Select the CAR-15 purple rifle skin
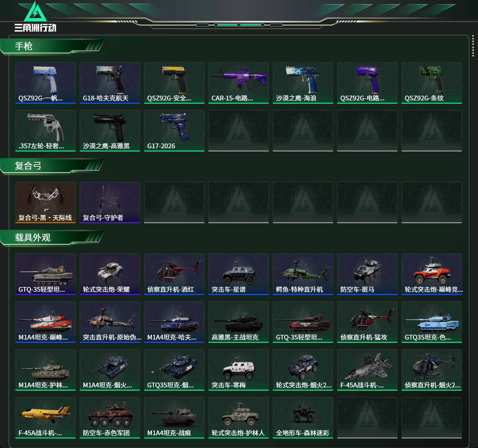The width and height of the screenshot is (478, 448). click(x=238, y=83)
